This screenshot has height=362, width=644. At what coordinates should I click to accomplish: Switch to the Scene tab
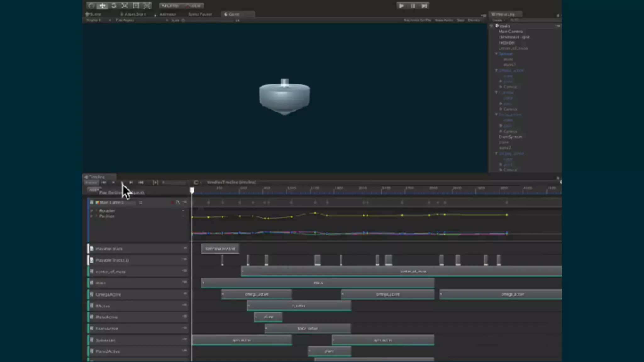click(x=94, y=14)
